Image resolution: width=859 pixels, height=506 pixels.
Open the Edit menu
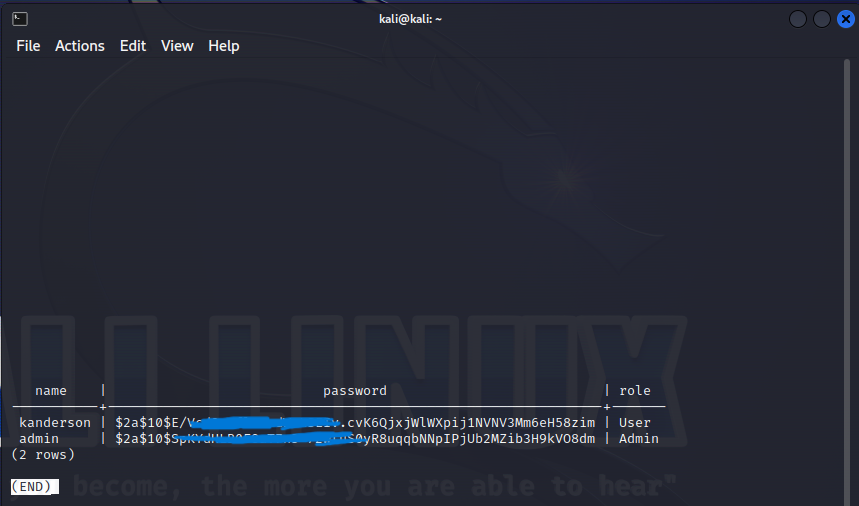pyautogui.click(x=133, y=46)
